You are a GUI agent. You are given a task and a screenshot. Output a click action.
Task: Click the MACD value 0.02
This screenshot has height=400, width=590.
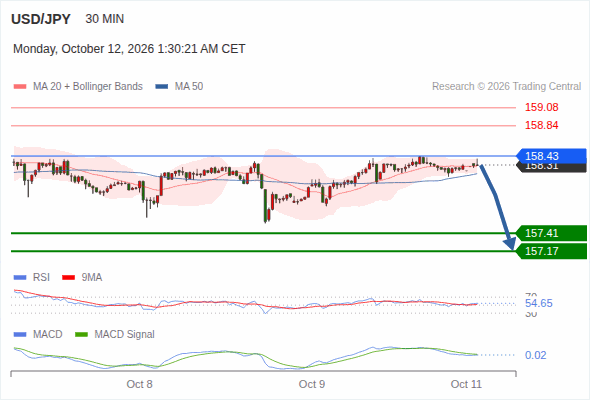pos(535,355)
